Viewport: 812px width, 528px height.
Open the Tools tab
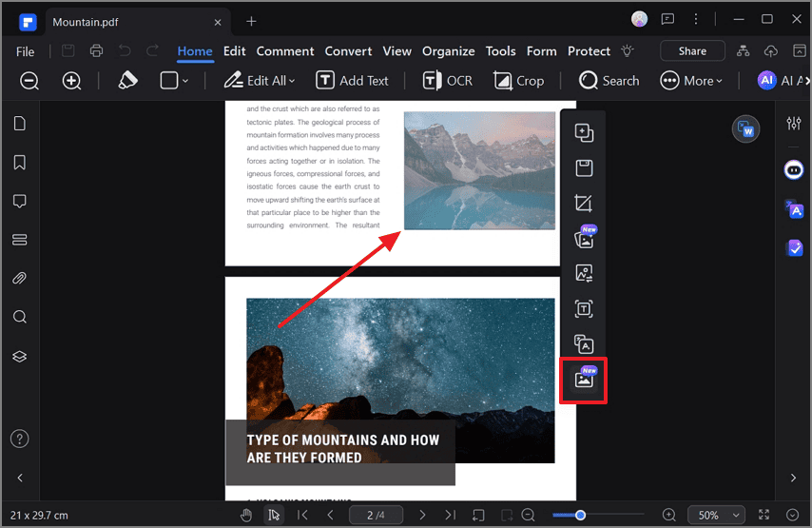pos(500,51)
